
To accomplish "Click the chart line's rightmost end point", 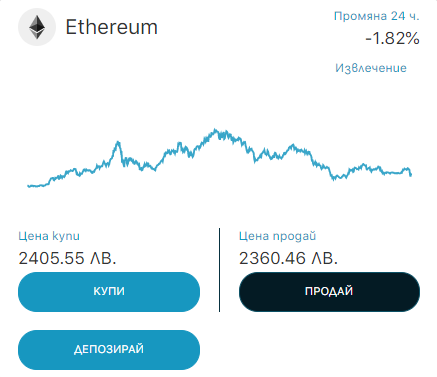I will click(x=411, y=174).
